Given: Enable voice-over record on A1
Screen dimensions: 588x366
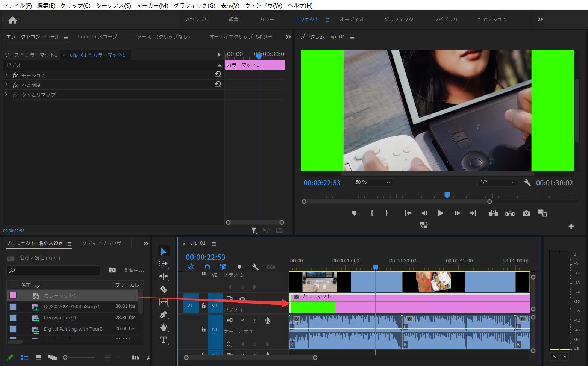Looking at the screenshot, I should [x=268, y=321].
